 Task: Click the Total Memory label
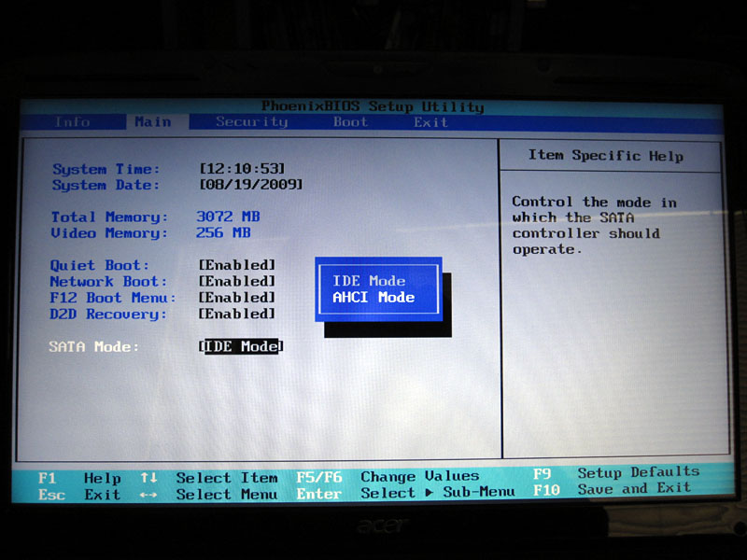(109, 217)
